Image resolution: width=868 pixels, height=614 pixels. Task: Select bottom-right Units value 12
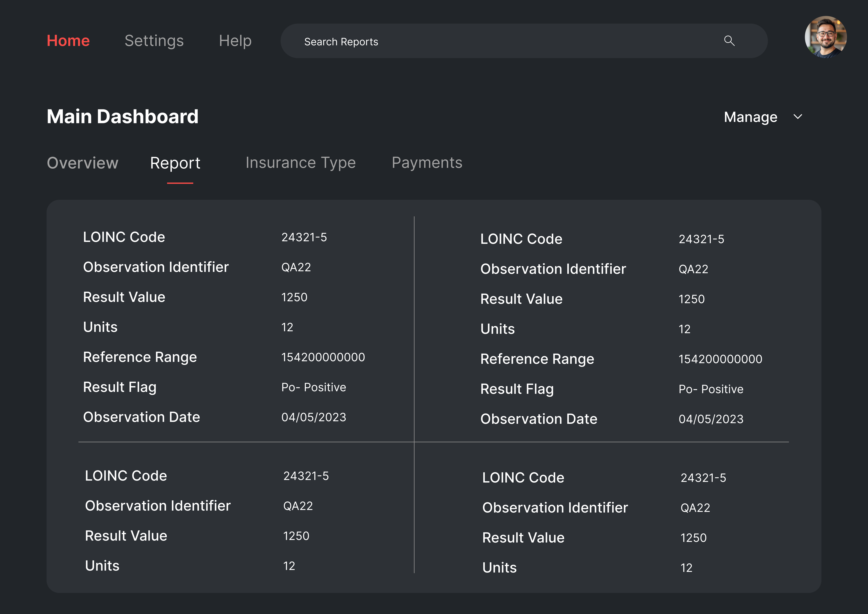686,568
